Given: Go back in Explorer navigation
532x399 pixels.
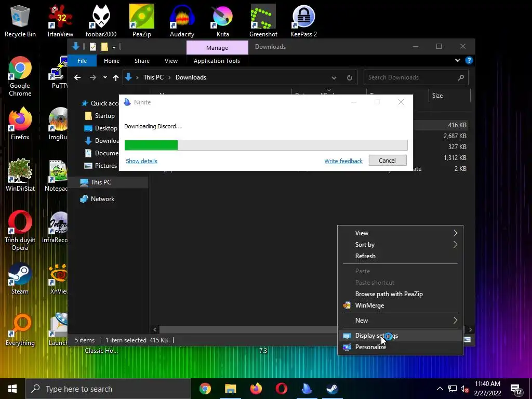Looking at the screenshot, I should point(77,78).
